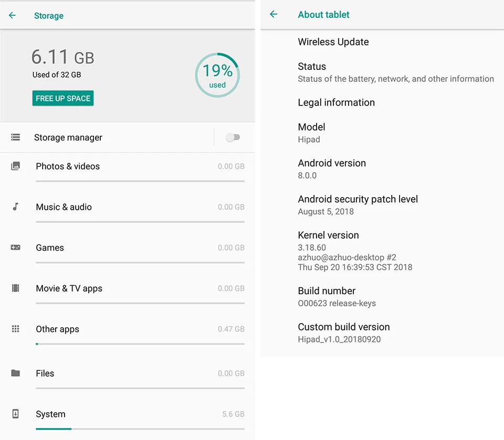
Task: Tap the 6.11 GB used summary
Action: 62,62
